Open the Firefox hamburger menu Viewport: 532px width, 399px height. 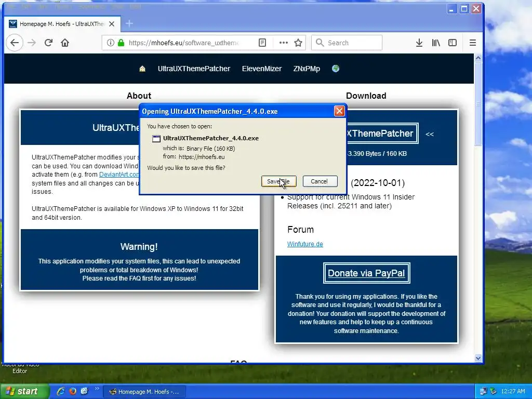coord(473,43)
